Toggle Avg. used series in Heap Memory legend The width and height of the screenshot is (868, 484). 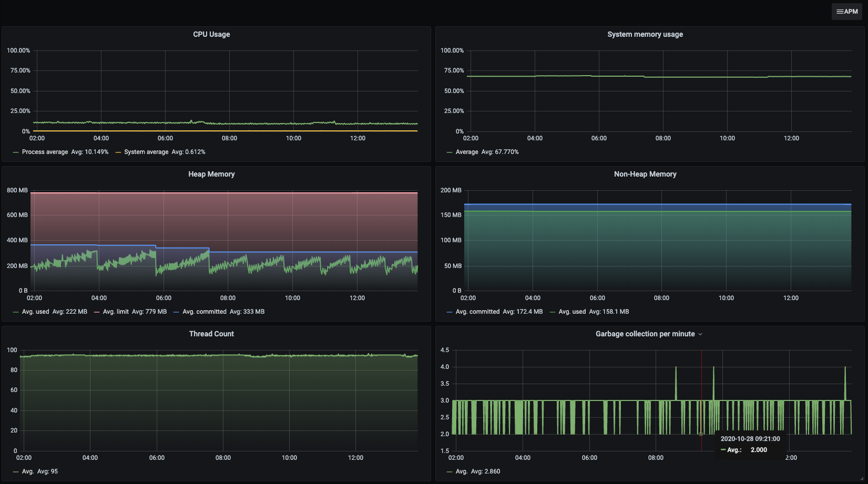[35, 312]
